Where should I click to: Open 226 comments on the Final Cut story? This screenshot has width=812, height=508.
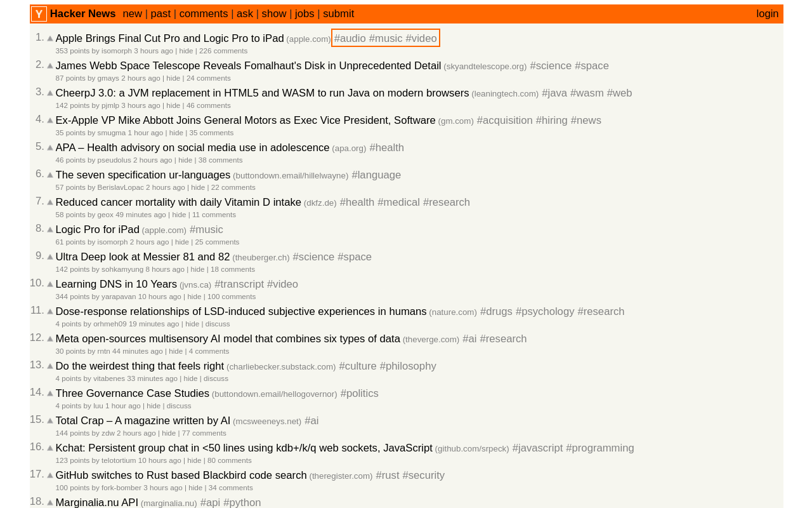tap(223, 51)
